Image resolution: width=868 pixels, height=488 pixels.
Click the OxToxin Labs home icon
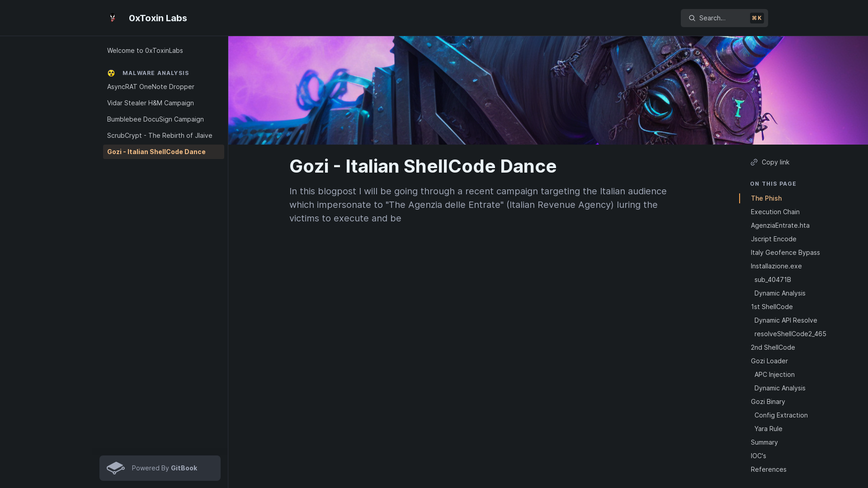tap(113, 18)
